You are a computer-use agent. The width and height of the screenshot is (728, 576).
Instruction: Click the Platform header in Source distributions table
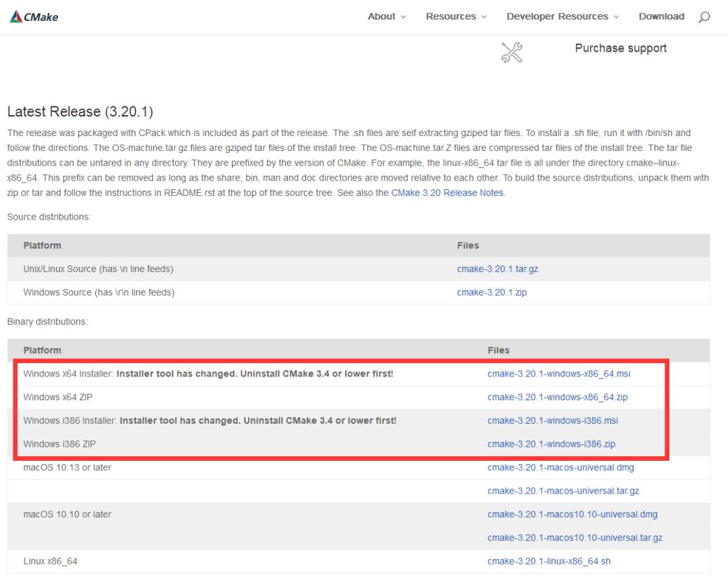42,245
